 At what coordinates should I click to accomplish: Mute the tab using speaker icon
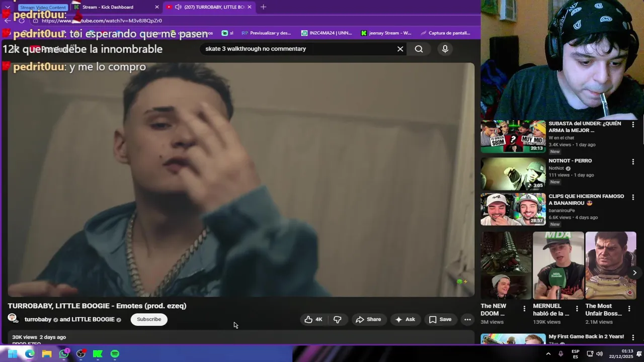(178, 7)
